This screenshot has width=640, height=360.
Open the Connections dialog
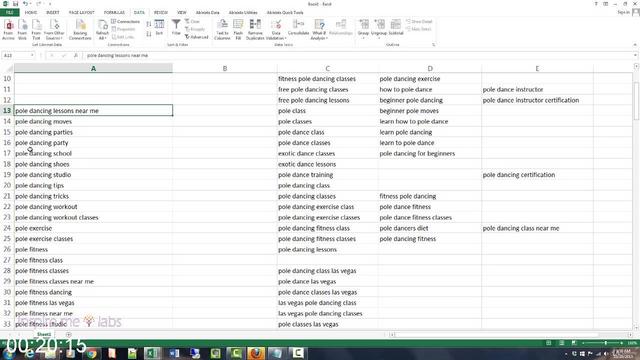[x=125, y=21]
